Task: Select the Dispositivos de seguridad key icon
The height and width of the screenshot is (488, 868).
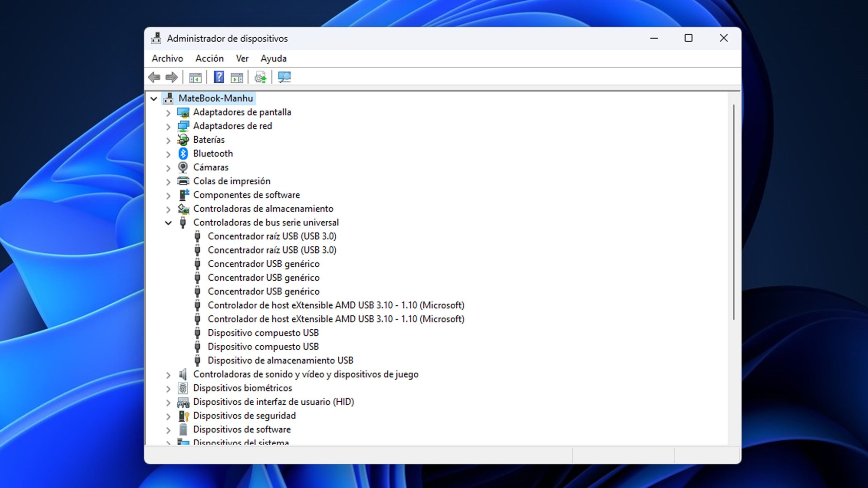Action: point(183,416)
